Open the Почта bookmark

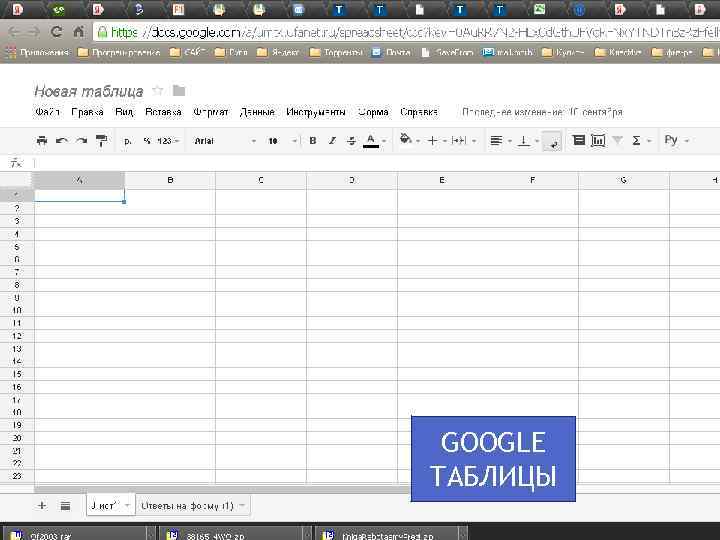pos(391,52)
